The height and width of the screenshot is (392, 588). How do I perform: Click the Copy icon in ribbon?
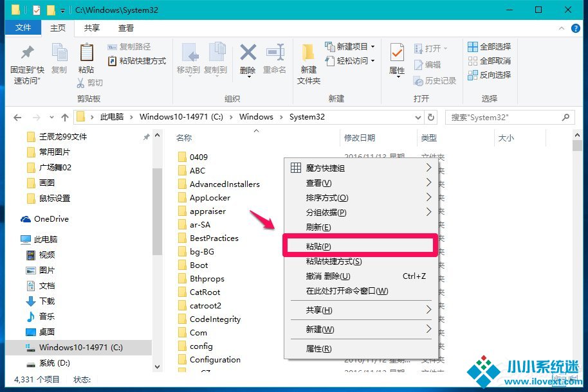pos(59,52)
